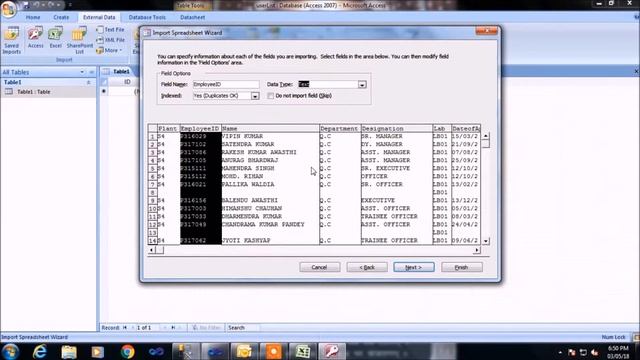The width and height of the screenshot is (640, 360).
Task: Click the Field Name input box
Action: 226,84
